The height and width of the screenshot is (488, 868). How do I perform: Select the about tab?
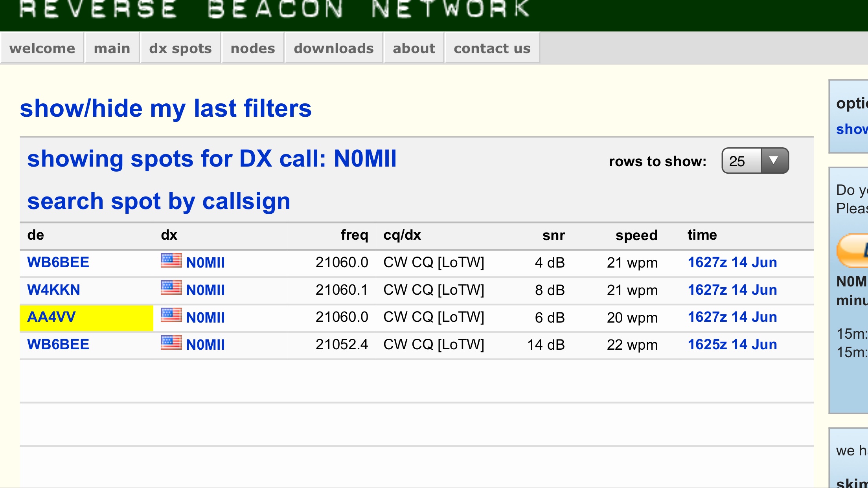click(x=414, y=48)
